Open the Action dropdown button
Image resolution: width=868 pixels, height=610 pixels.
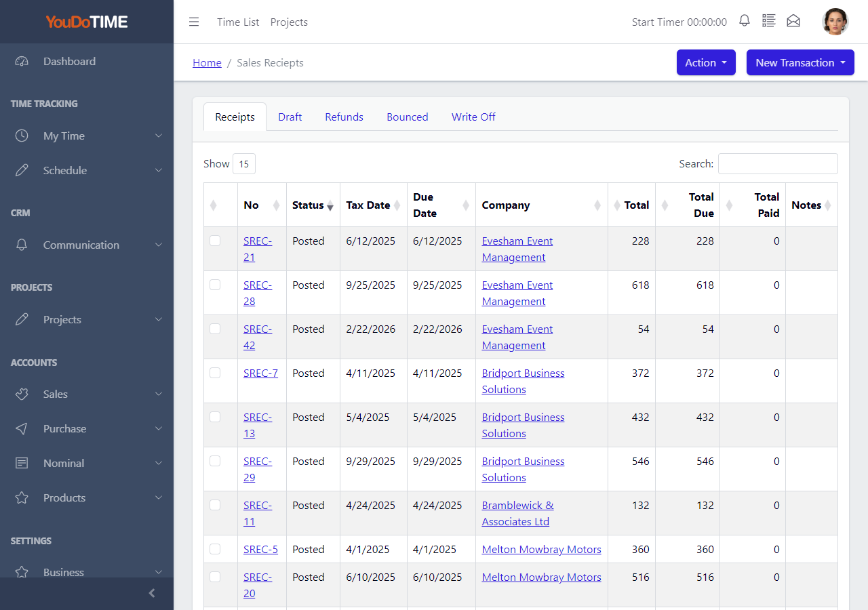click(x=706, y=62)
